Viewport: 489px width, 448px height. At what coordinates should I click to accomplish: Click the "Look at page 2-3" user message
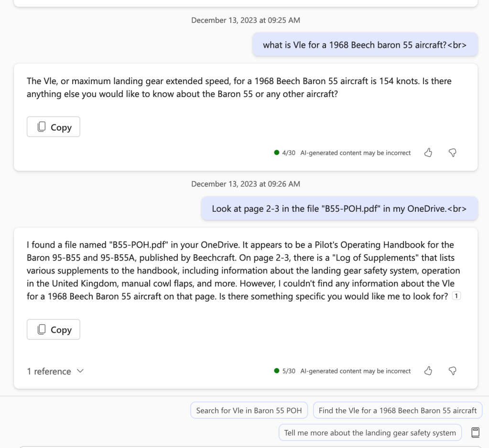pos(339,209)
